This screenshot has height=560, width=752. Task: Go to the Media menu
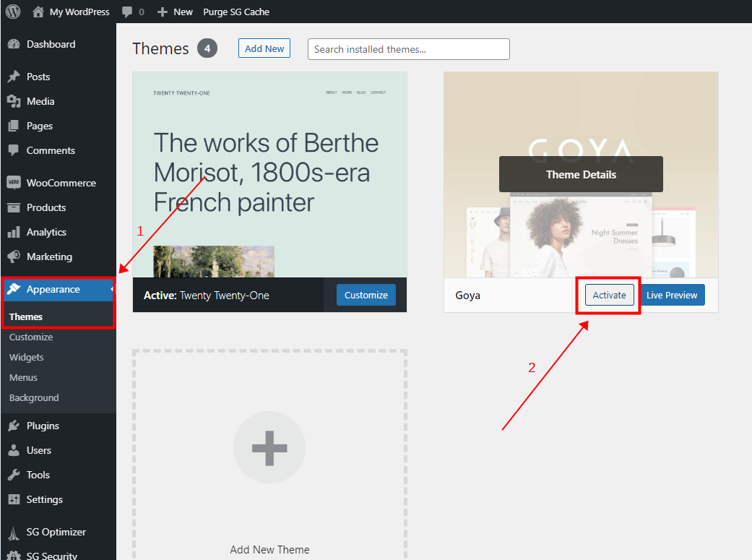tap(40, 101)
